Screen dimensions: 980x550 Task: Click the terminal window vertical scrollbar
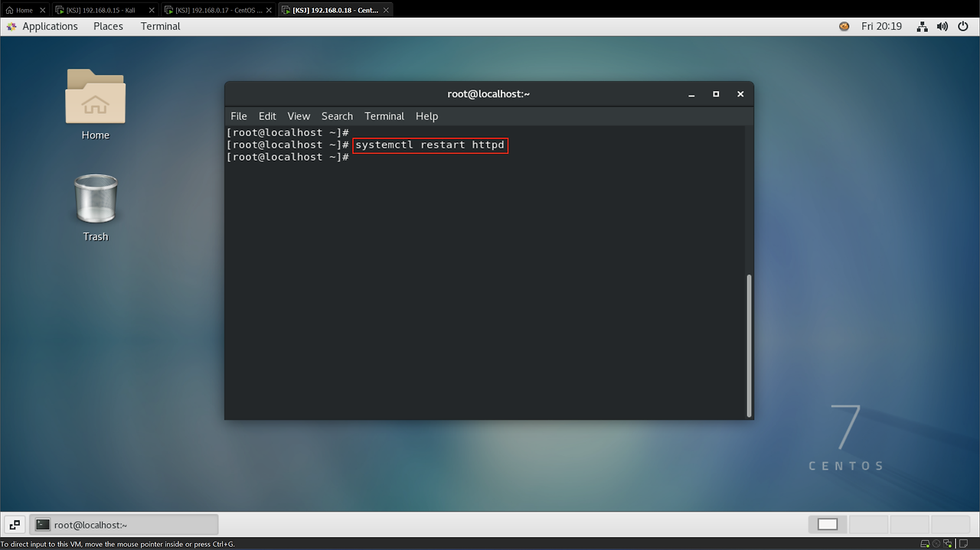coord(749,344)
